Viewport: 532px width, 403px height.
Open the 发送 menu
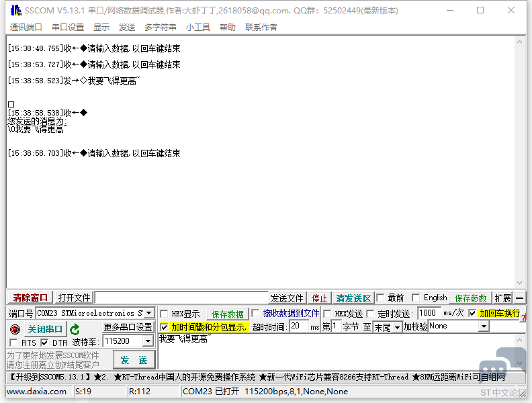(127, 27)
